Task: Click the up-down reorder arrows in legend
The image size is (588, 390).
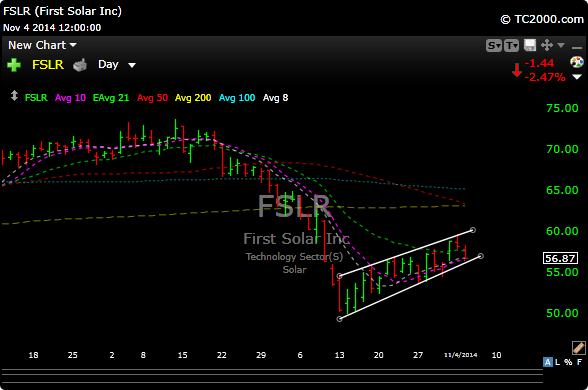Action: coord(14,96)
